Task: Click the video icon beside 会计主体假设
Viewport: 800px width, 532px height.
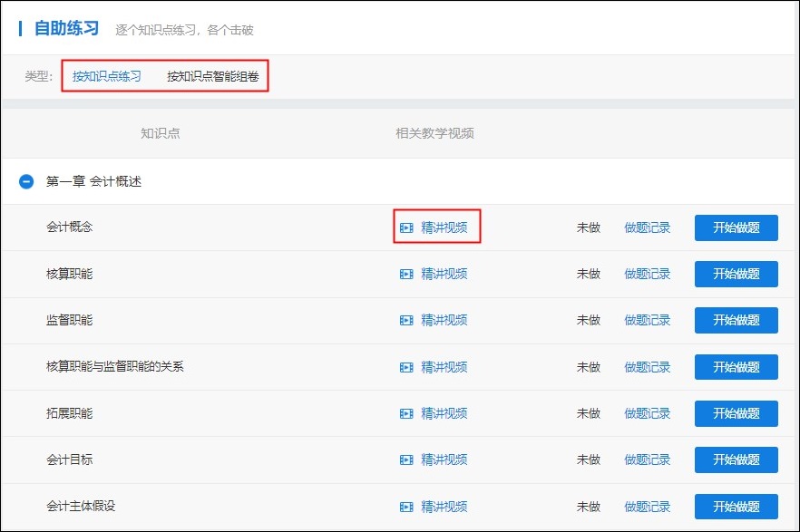Action: tap(408, 506)
